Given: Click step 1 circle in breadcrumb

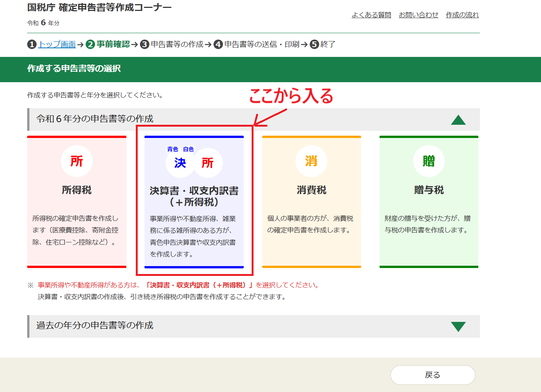Looking at the screenshot, I should pos(32,44).
